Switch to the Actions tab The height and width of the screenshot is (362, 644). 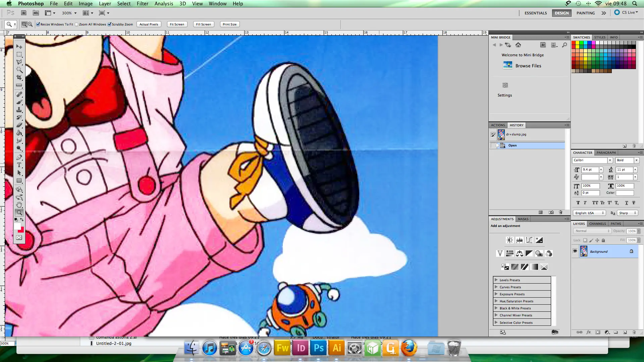pyautogui.click(x=498, y=125)
